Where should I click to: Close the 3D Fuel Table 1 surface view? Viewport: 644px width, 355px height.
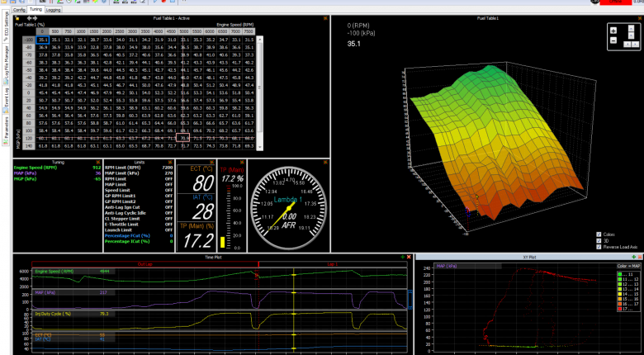point(641,18)
